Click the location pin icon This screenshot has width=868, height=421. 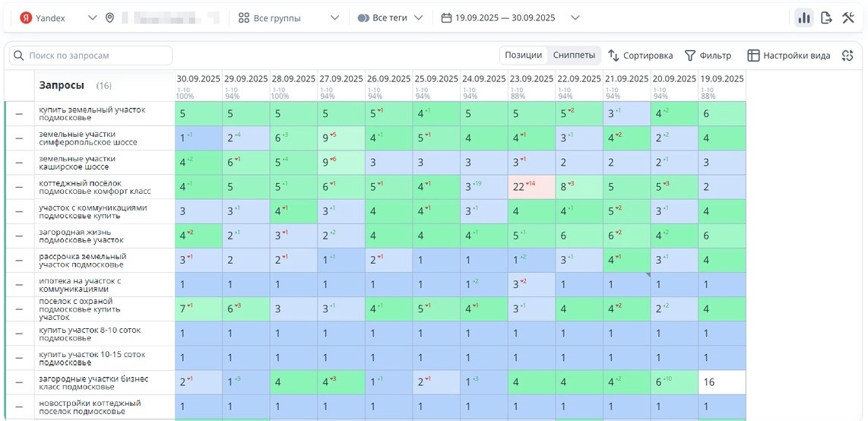point(110,18)
